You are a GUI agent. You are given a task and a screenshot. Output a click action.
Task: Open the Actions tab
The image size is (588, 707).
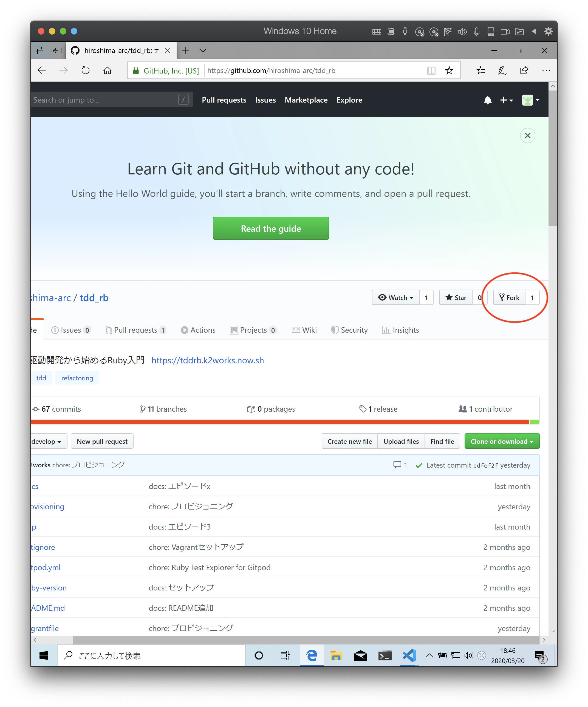pos(198,330)
